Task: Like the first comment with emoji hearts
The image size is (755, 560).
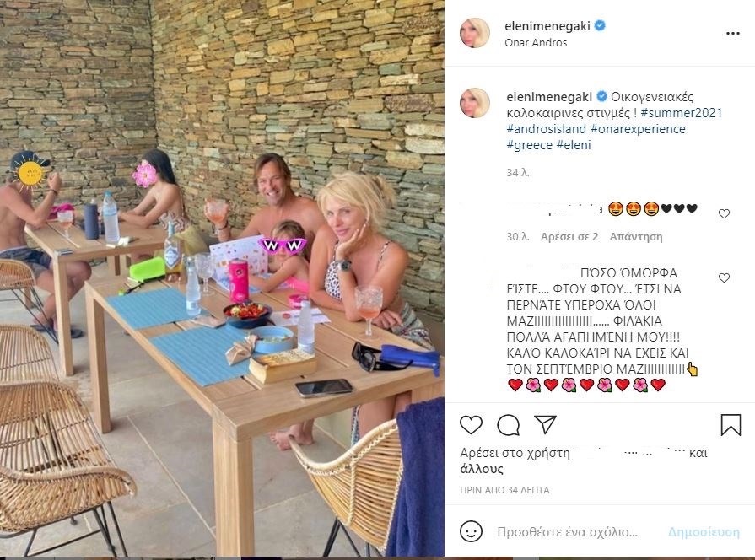Action: tap(724, 213)
